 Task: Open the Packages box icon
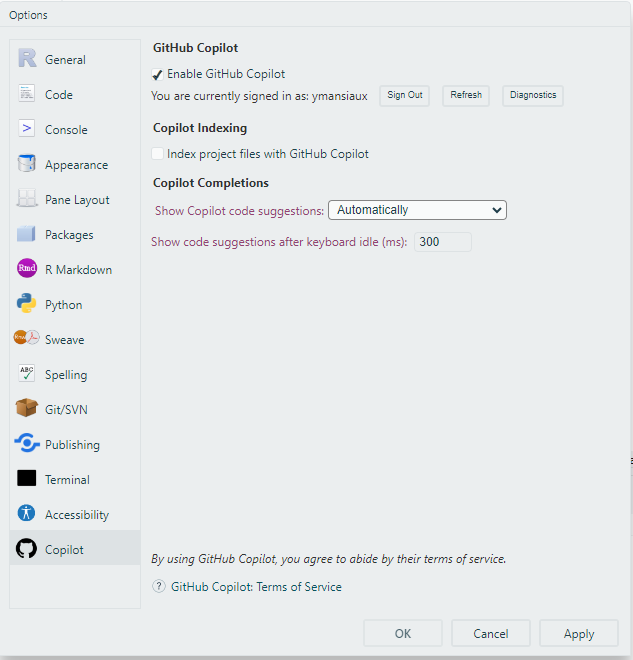pos(26,233)
